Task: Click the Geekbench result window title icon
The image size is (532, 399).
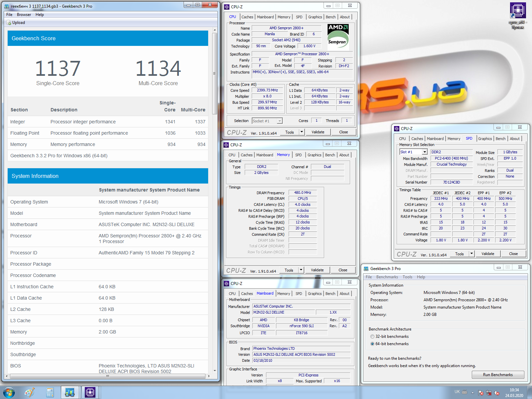Action: (x=7, y=6)
